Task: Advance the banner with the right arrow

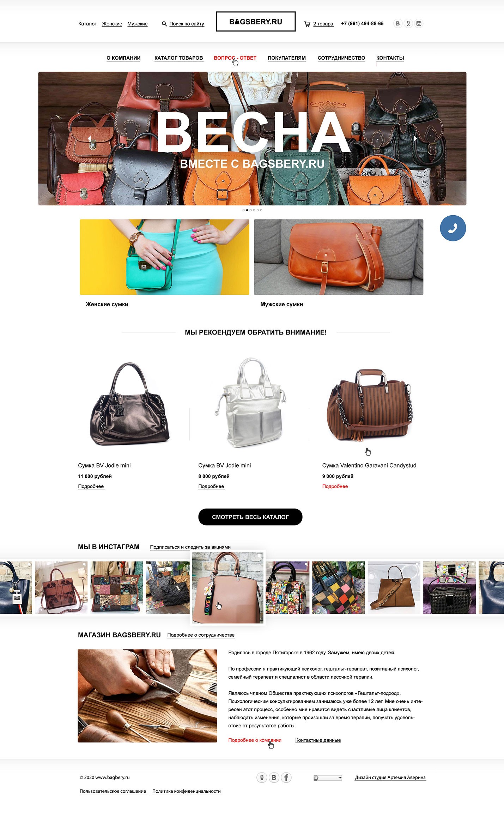Action: click(x=415, y=139)
